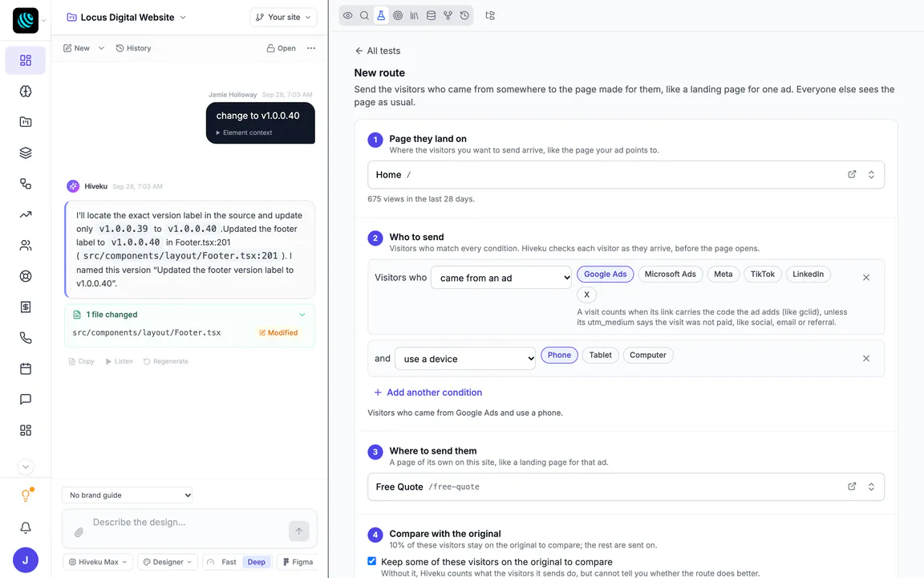Viewport: 924px width, 578px height.
Task: Toggle the Computer device chip
Action: click(x=647, y=355)
